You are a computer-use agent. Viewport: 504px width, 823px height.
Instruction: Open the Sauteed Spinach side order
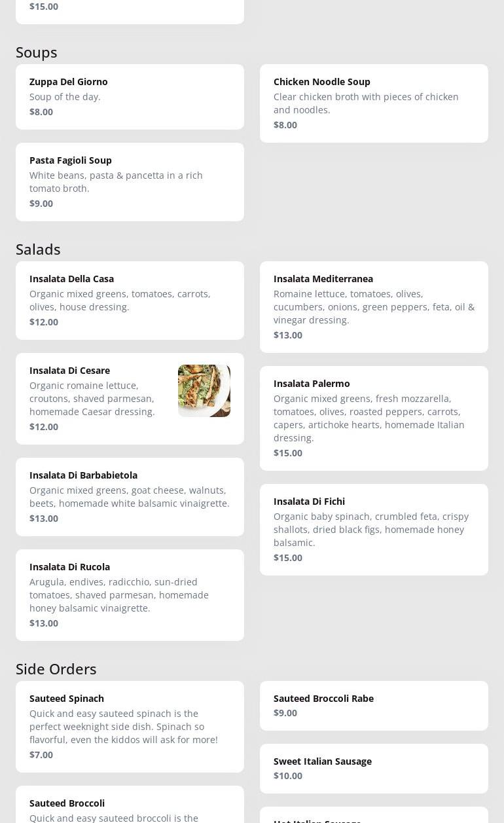130,727
